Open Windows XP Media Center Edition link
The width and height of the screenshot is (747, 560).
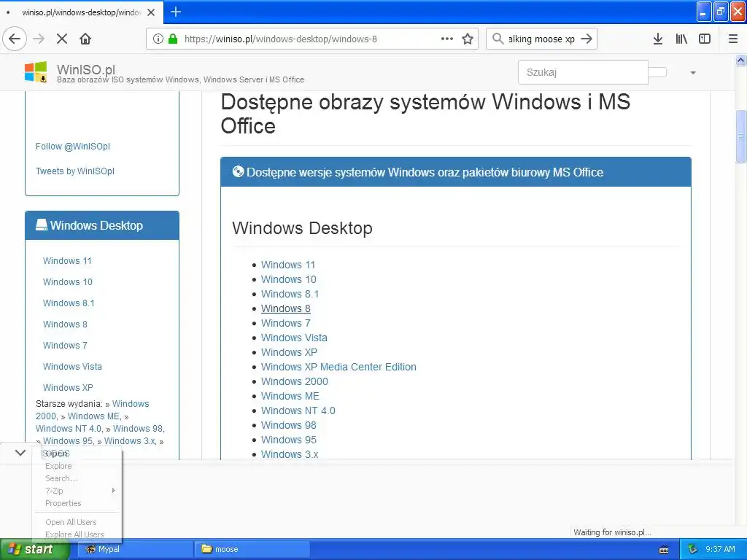click(338, 367)
